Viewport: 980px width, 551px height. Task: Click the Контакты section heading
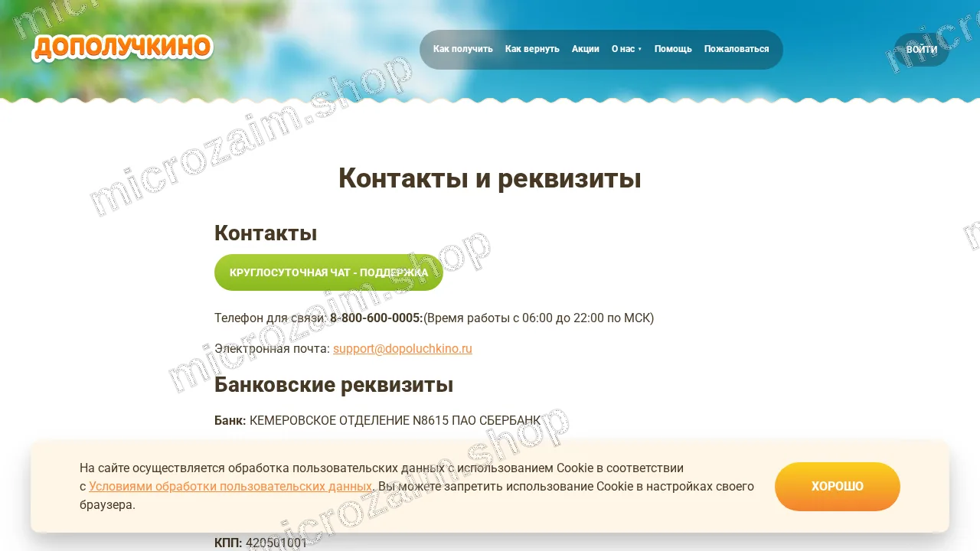(x=266, y=233)
